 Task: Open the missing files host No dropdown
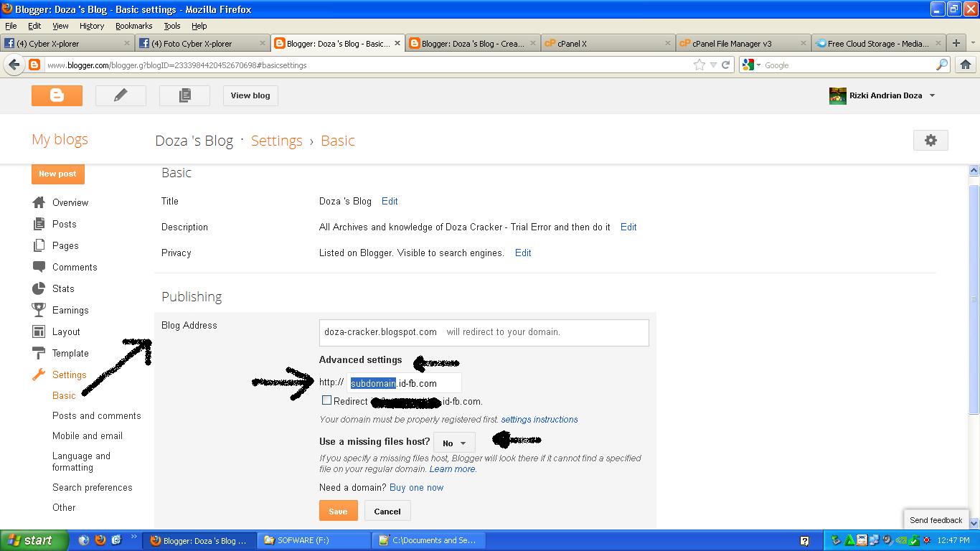[454, 443]
